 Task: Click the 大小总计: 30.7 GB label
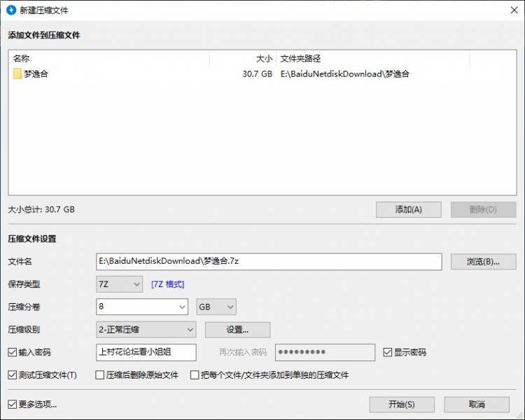point(41,210)
